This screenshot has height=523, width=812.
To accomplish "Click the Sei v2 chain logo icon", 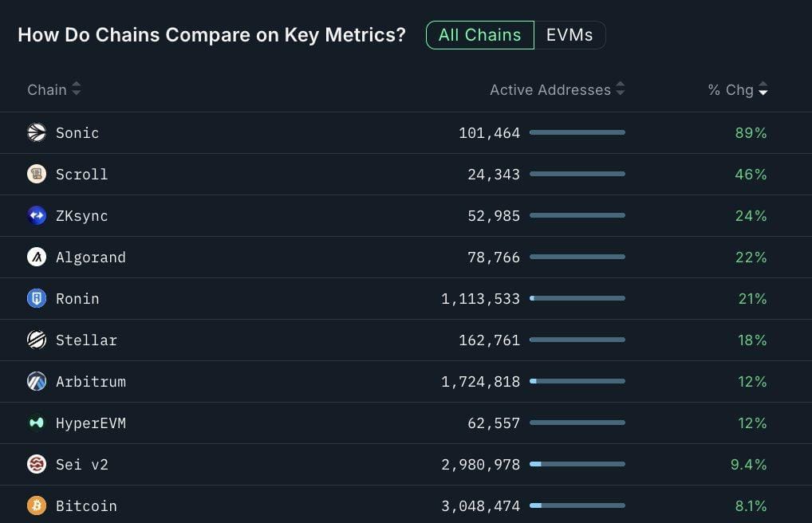I will pos(37,465).
